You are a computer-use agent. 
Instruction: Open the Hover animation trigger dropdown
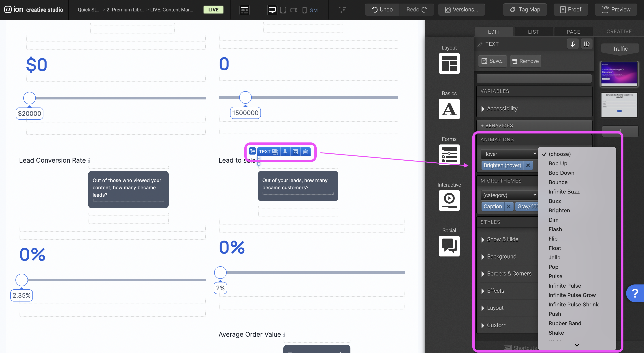pyautogui.click(x=509, y=154)
